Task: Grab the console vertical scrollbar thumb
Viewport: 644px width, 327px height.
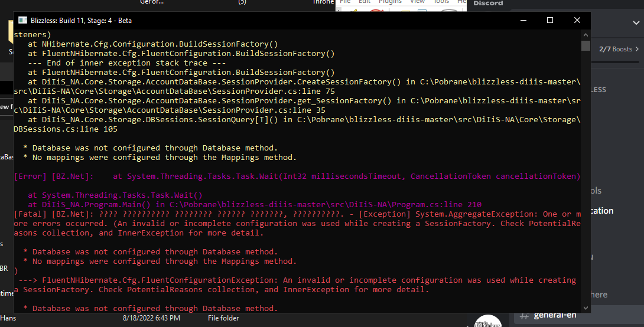Action: coord(586,45)
